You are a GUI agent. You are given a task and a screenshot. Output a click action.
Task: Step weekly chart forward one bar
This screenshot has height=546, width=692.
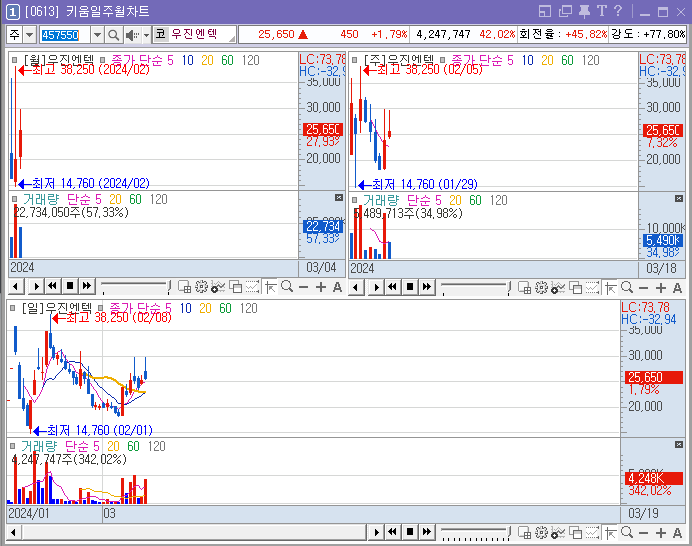click(376, 288)
